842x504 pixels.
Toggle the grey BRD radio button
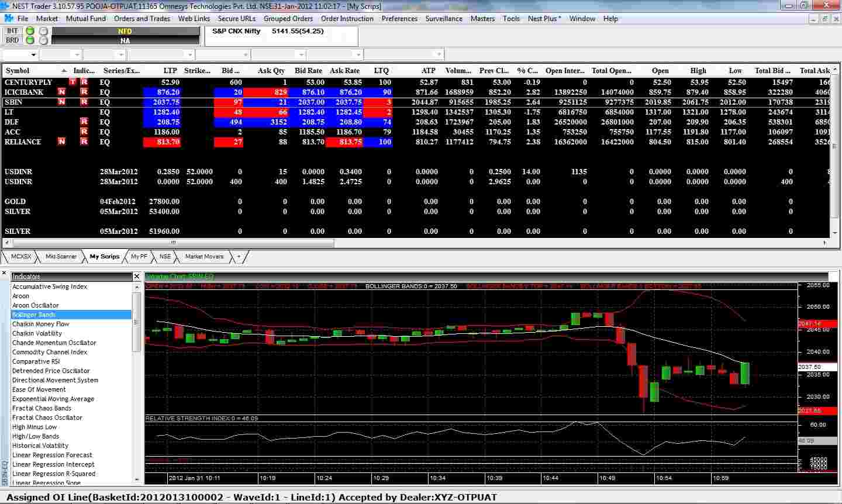point(43,40)
